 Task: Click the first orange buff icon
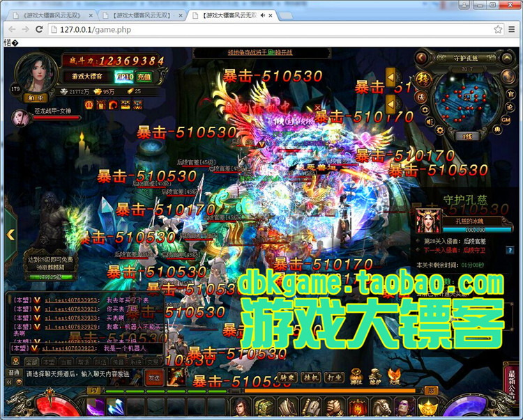[x=89, y=105]
